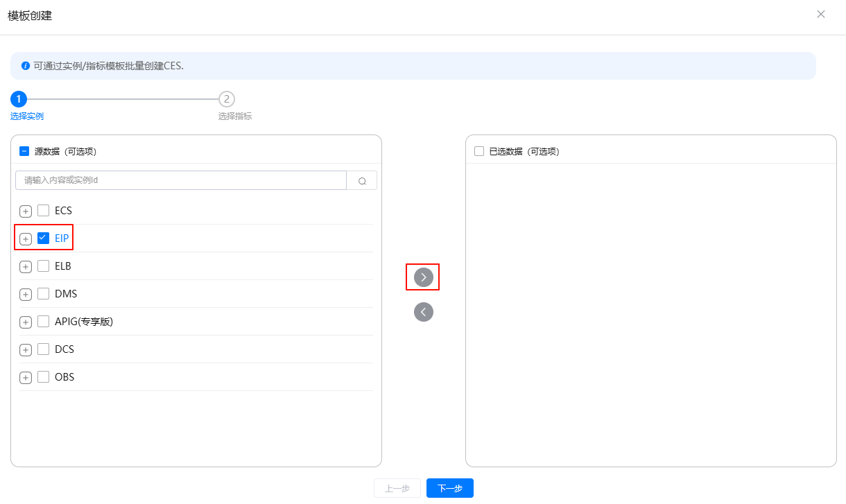Expand the EIP tree node
Screen dimensions: 846x504
point(26,239)
